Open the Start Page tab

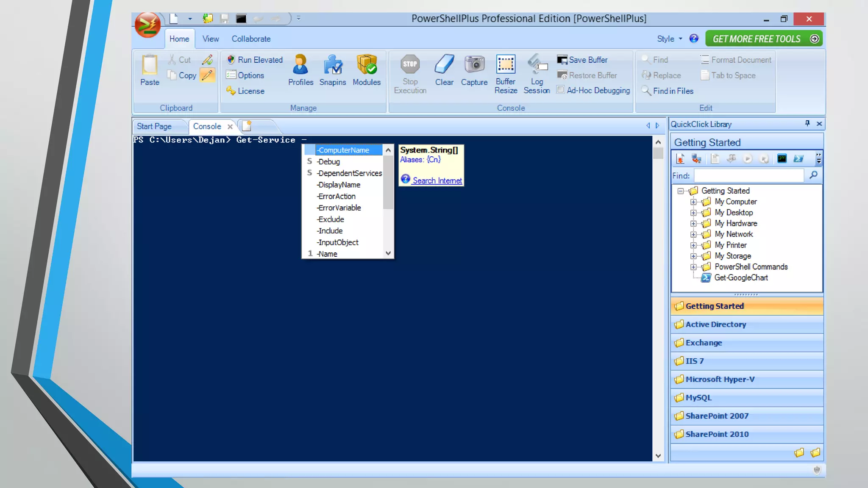tap(154, 126)
